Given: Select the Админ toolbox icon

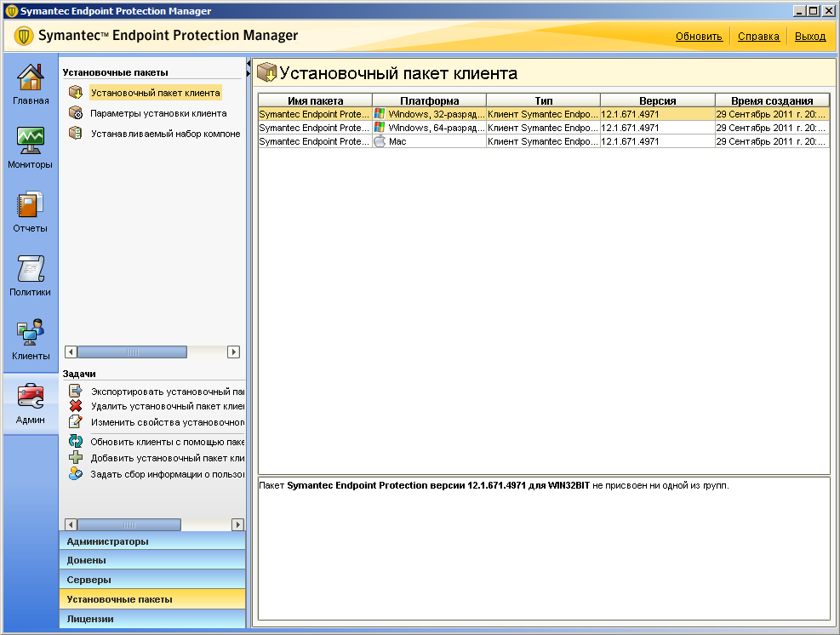Looking at the screenshot, I should 31,398.
